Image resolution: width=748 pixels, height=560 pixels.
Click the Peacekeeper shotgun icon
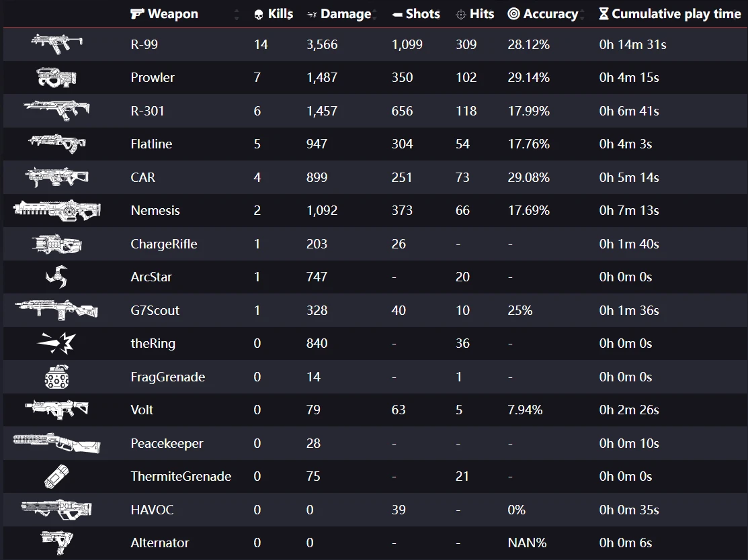click(56, 443)
